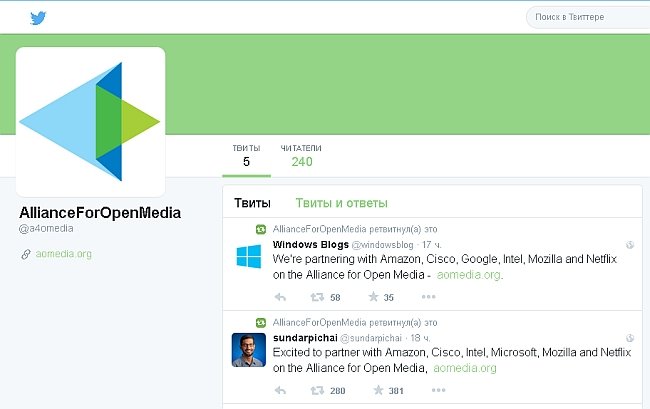650x409 pixels.
Task: Open the AllianceForOpenMedia profile avatar
Action: 90,121
